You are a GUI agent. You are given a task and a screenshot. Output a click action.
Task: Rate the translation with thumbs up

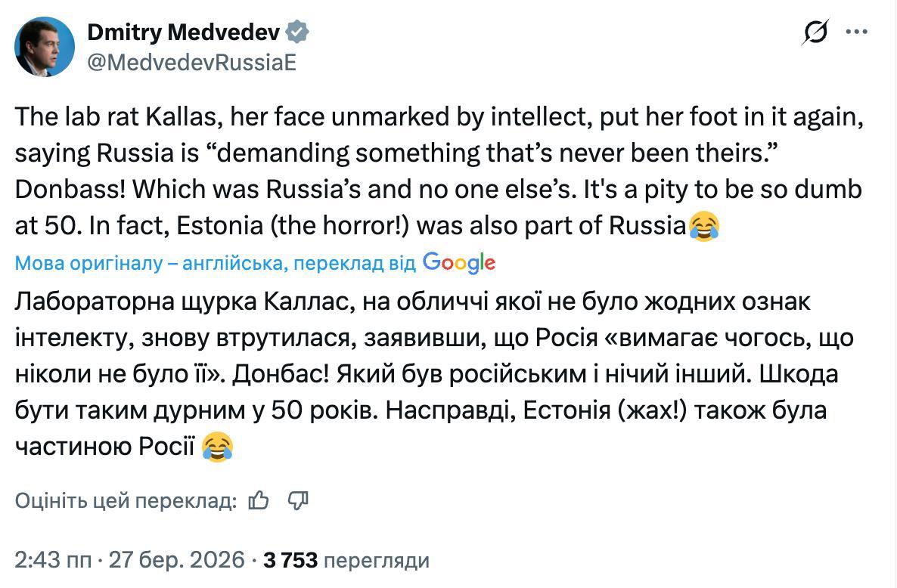pyautogui.click(x=259, y=500)
